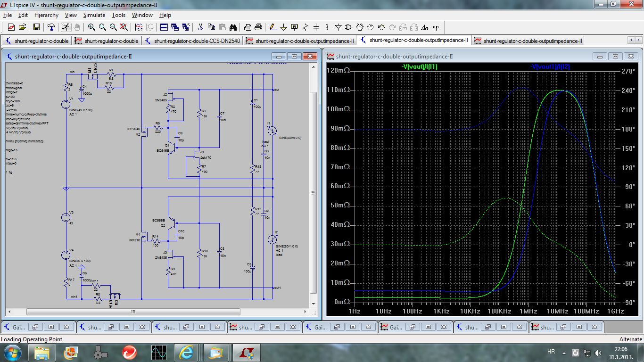Screen dimensions: 644x362
Task: Open the File menu
Action: [x=7, y=15]
